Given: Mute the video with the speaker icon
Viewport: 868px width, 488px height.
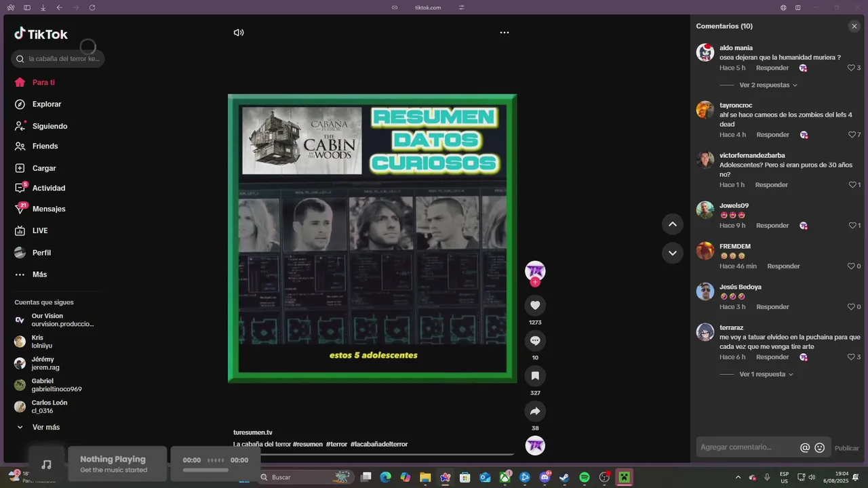Looking at the screenshot, I should click(239, 33).
